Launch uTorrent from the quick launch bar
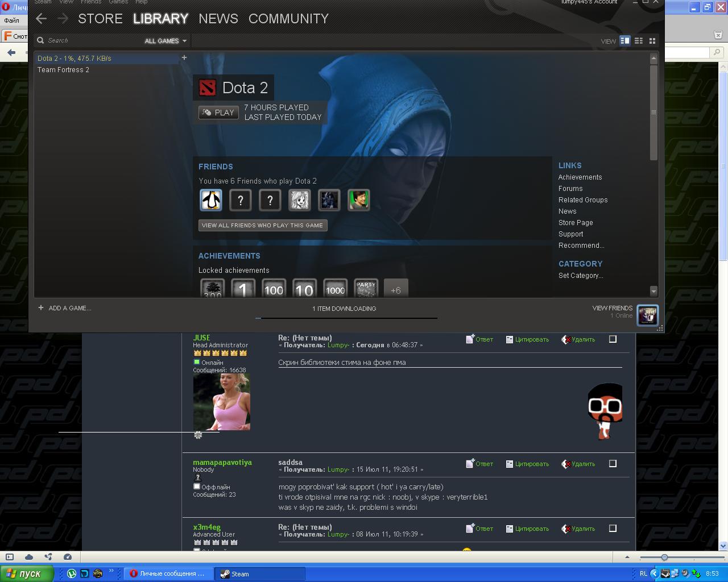Image resolution: width=728 pixels, height=582 pixels. [72, 573]
